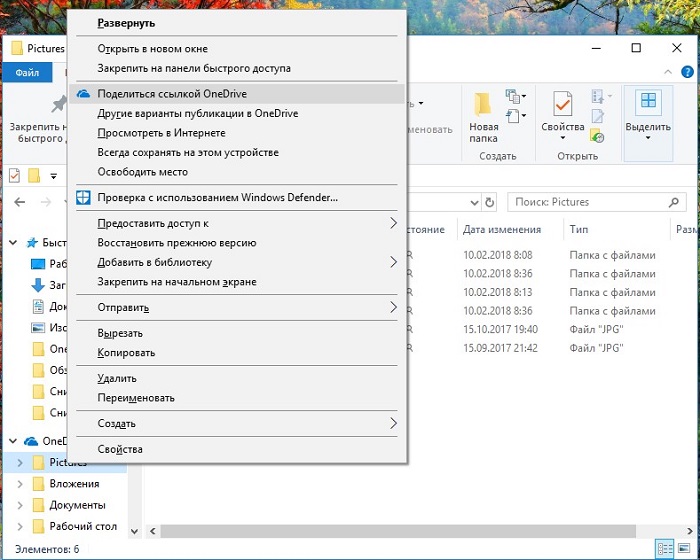The width and height of the screenshot is (700, 560).
Task: Click the properties quick access toolbar icon
Action: [x=14, y=176]
